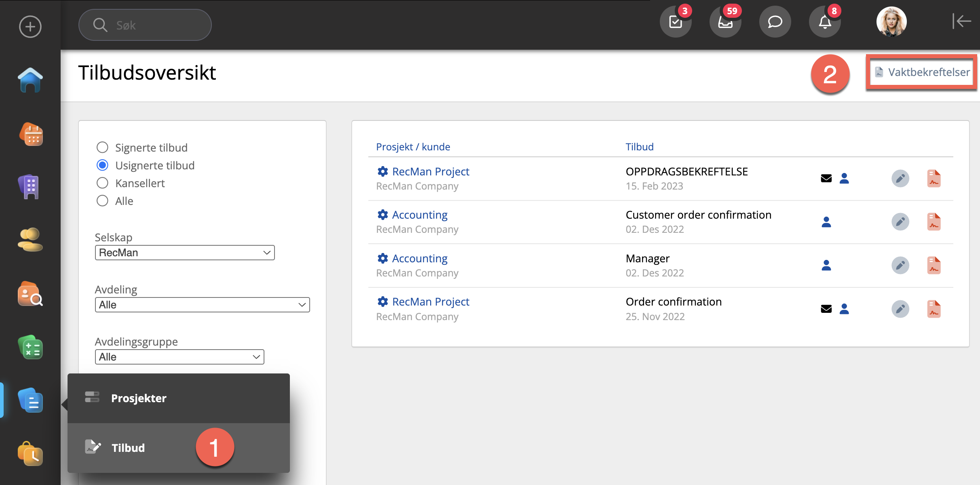Click edit pencil for OPPDRAGSBEKREFTELSE row
Viewport: 980px width, 485px height.
[x=900, y=178]
